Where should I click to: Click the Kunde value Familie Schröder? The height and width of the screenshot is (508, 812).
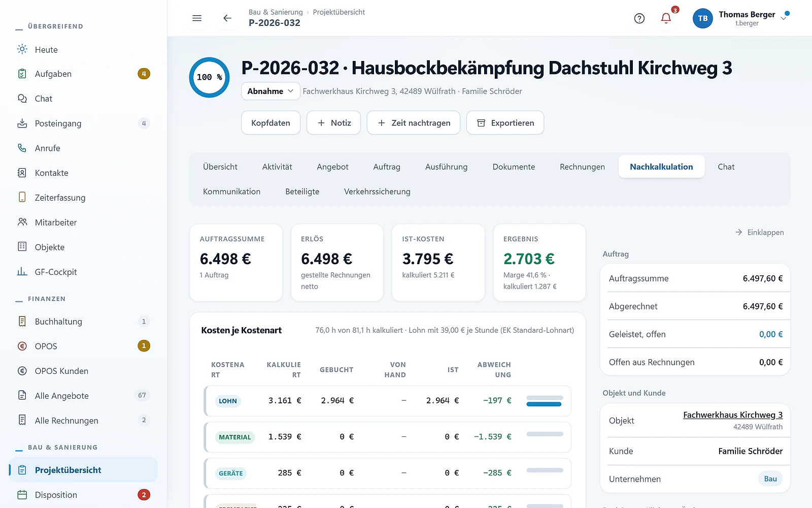coord(751,451)
